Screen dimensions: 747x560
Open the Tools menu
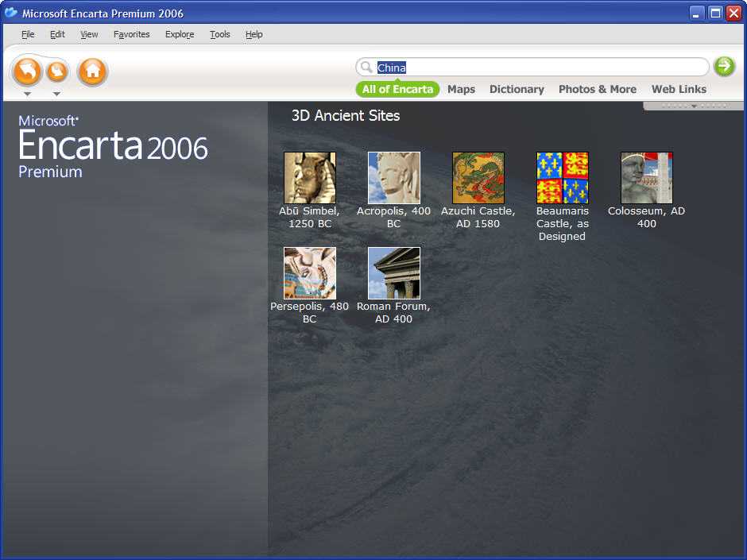coord(219,34)
